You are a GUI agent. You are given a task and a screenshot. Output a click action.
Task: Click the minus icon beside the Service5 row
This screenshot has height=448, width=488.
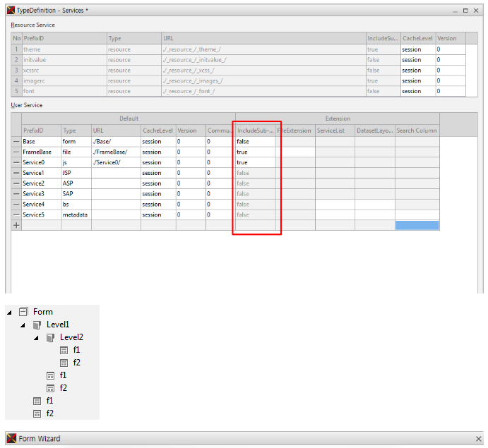pos(16,214)
